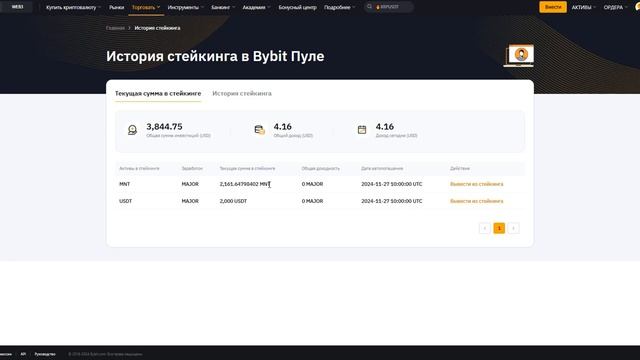
Task: Go to next page arrow in pagination
Action: tap(513, 228)
